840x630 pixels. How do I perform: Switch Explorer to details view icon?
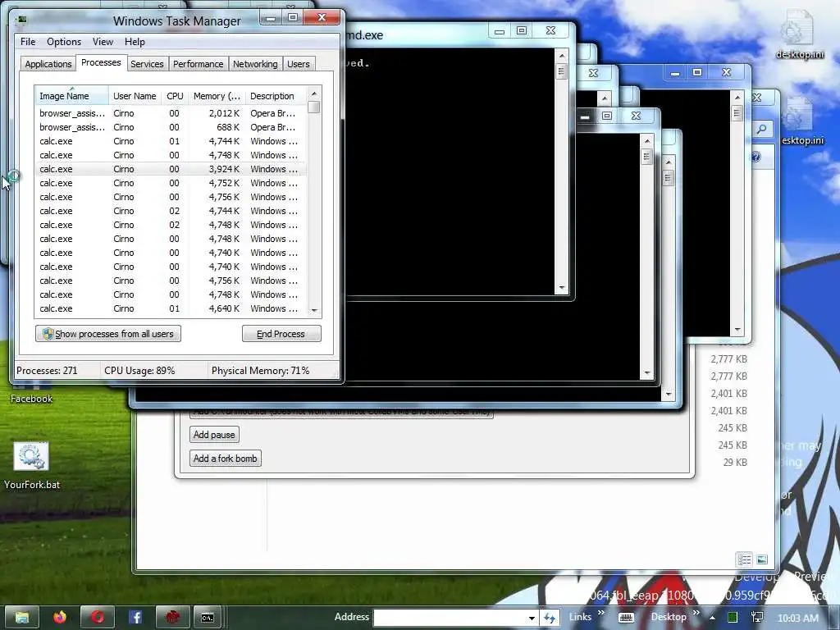click(744, 559)
